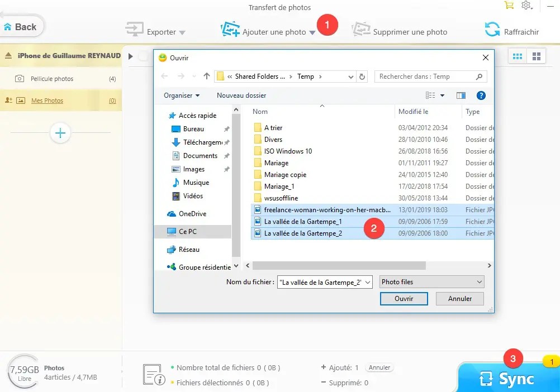
Task: Click the up directory arrow
Action: point(206,77)
